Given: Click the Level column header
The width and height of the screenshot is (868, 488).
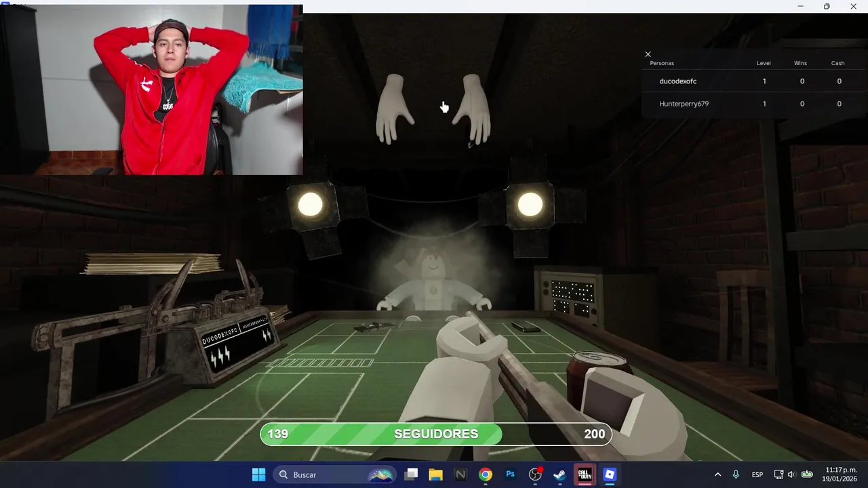Looking at the screenshot, I should (764, 63).
